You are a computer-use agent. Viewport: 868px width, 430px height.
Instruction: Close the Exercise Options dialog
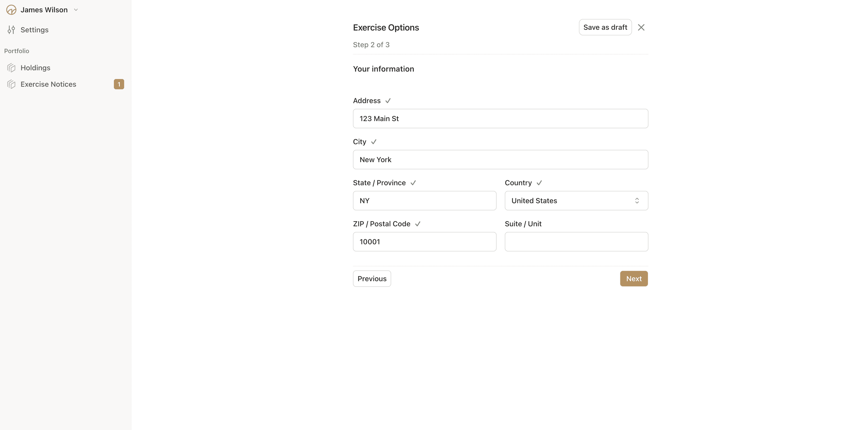click(x=641, y=27)
